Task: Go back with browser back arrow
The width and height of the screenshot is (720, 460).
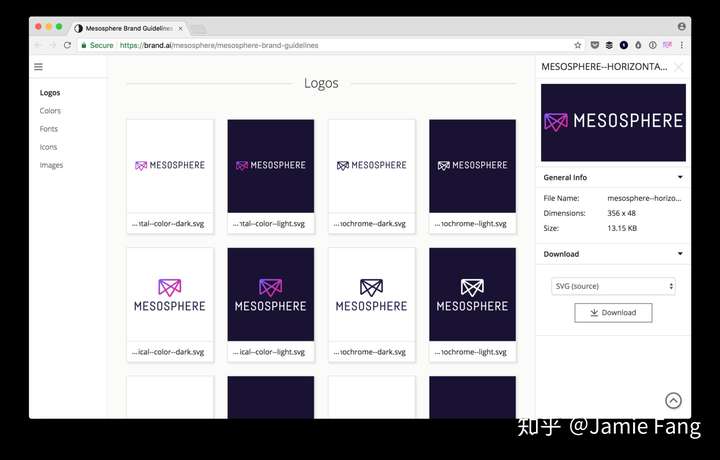Action: tap(38, 45)
